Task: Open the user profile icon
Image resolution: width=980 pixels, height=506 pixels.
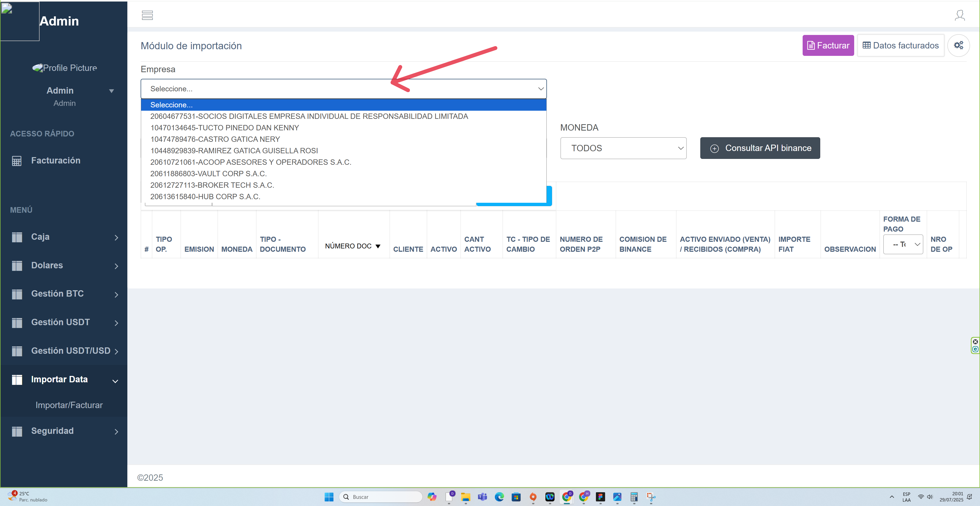Action: pos(960,15)
